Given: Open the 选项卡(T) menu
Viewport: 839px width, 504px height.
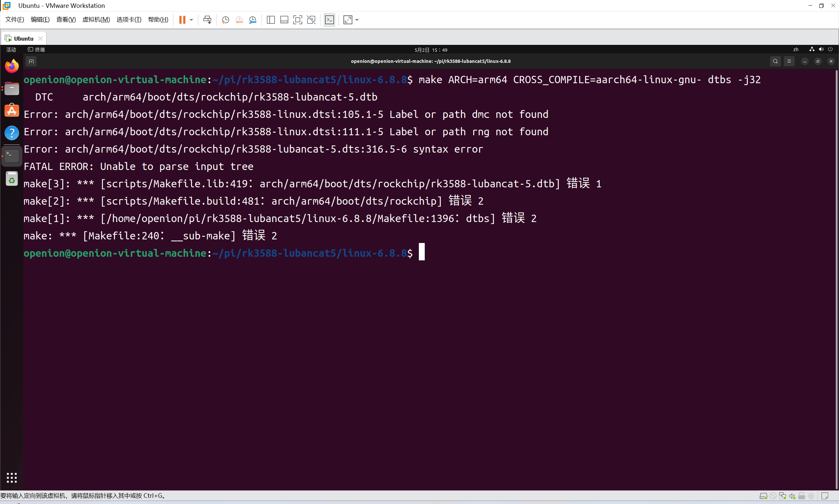Looking at the screenshot, I should tap(129, 20).
